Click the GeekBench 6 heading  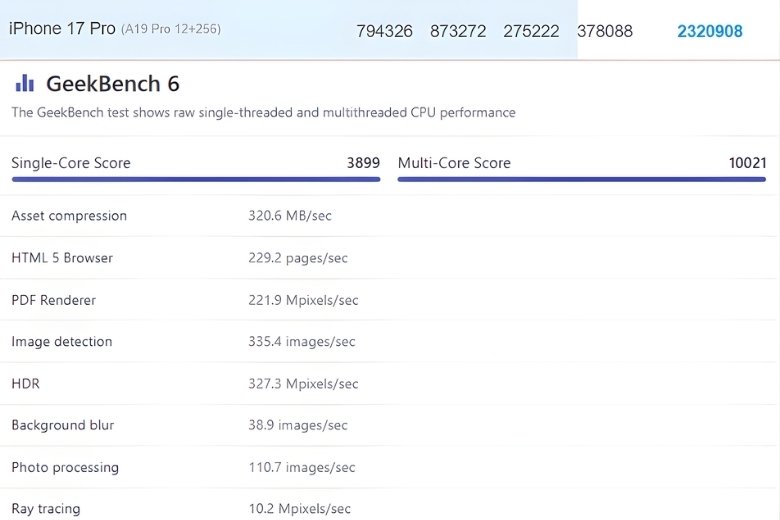coord(112,84)
